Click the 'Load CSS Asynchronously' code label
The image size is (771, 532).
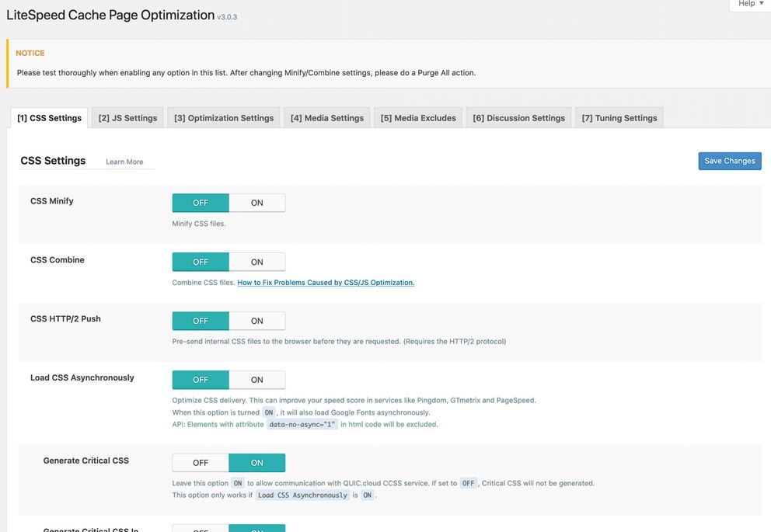pos(302,495)
